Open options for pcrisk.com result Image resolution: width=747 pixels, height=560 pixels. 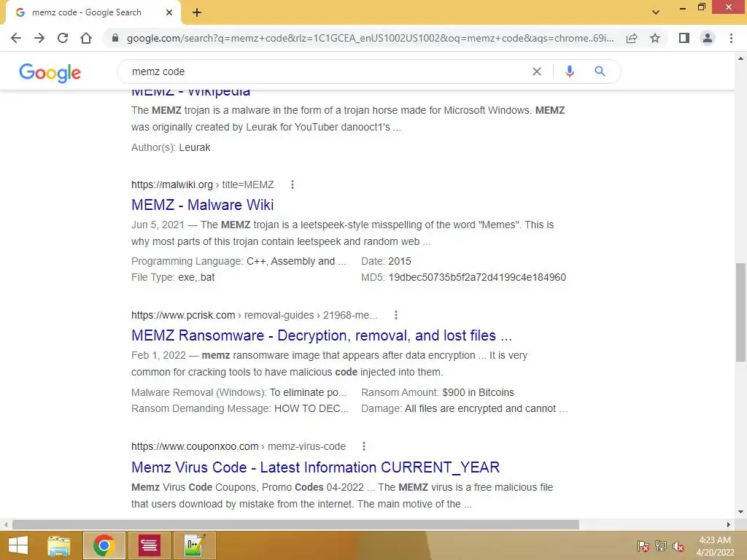point(396,315)
